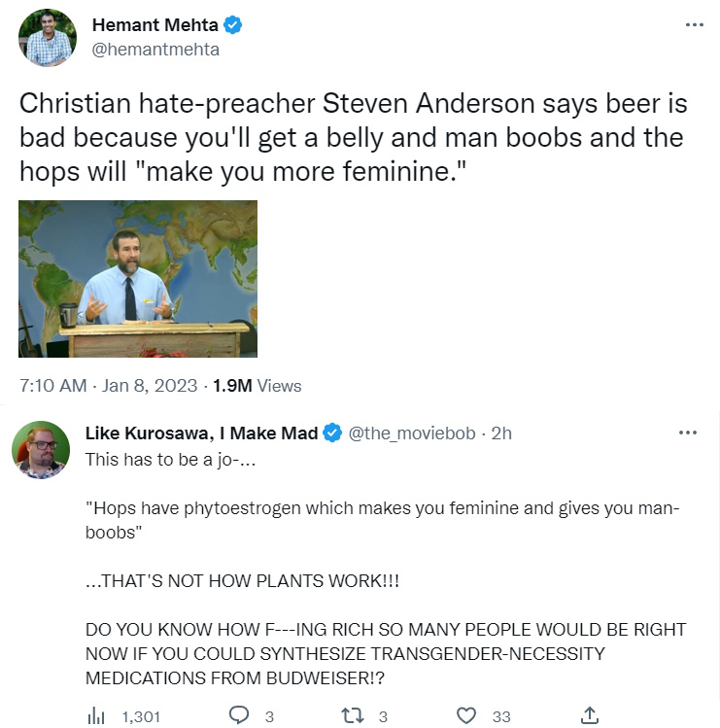The width and height of the screenshot is (720, 728).
Task: Retweet the moviebob reply
Action: pos(353,716)
